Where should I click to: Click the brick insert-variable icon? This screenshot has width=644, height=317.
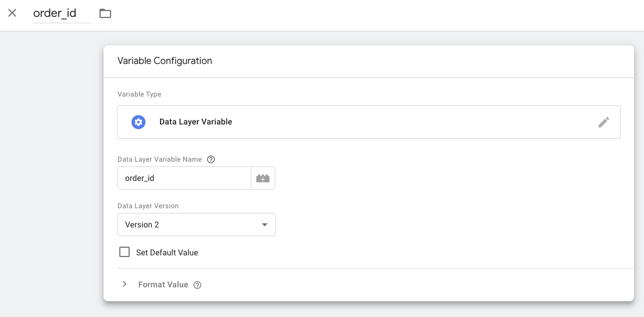click(263, 178)
